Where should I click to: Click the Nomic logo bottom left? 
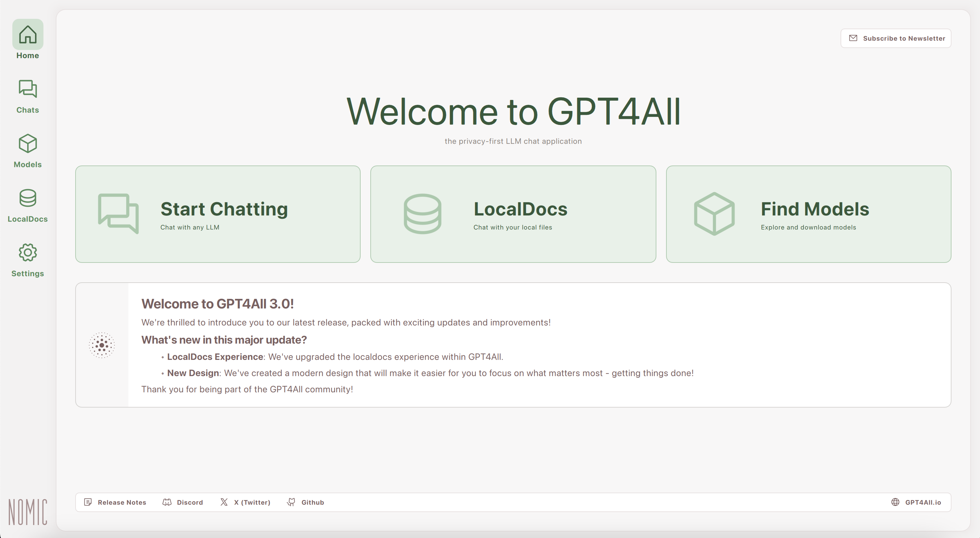point(28,510)
